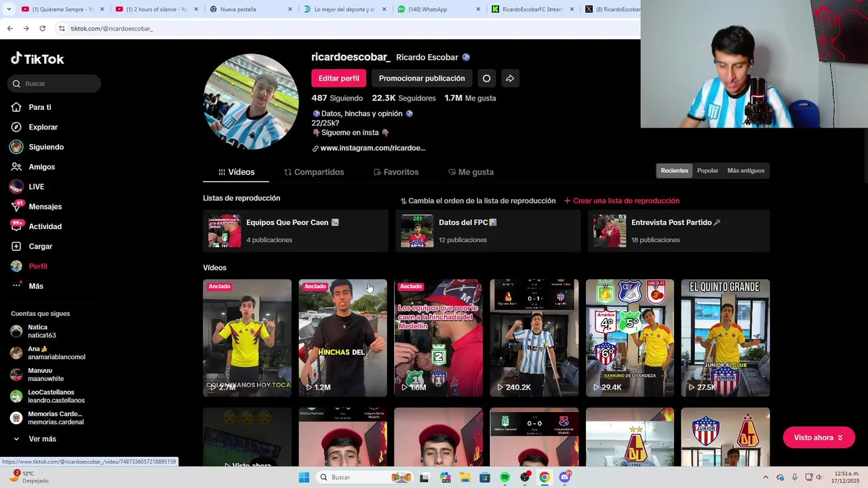Click the browser address bar URL

(112, 28)
